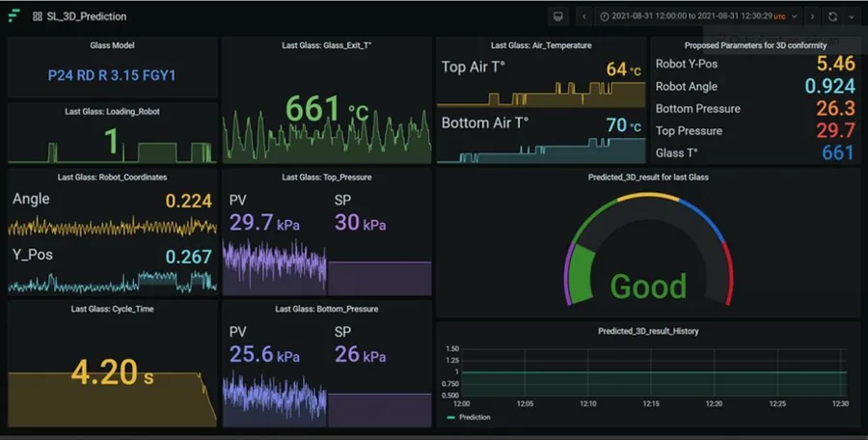
Task: Open the Last Glass: Robot_Coordinates panel title
Action: point(113,178)
